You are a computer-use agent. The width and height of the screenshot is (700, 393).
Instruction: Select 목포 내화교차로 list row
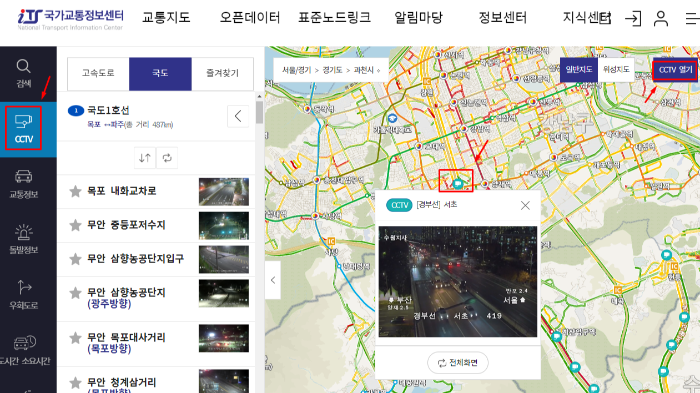[x=156, y=192]
